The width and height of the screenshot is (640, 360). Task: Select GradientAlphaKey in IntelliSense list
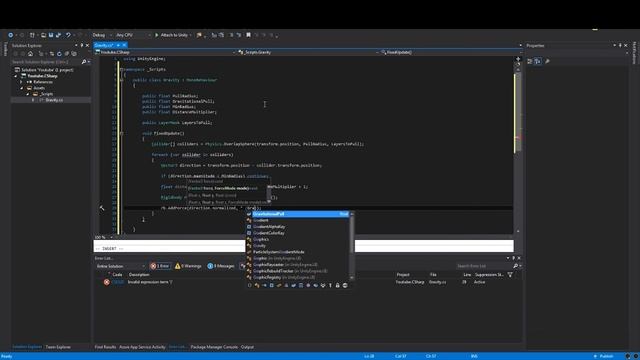point(298,227)
